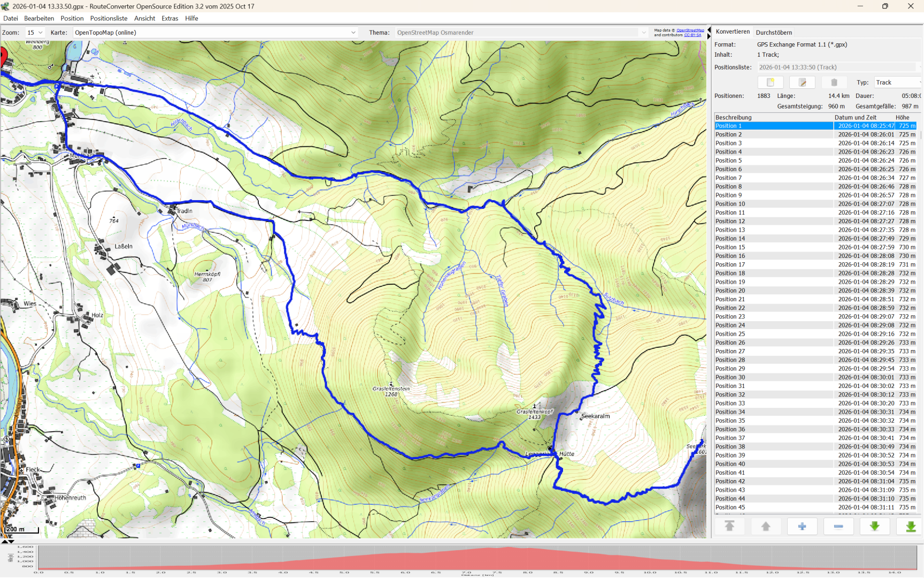Expand map area with splitter up arrow

[4, 542]
